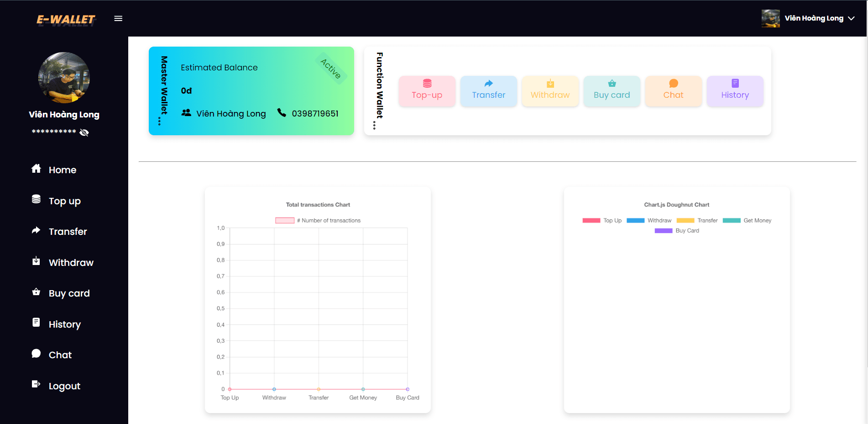Click the History document icon in sidebar
The width and height of the screenshot is (868, 424).
(36, 323)
